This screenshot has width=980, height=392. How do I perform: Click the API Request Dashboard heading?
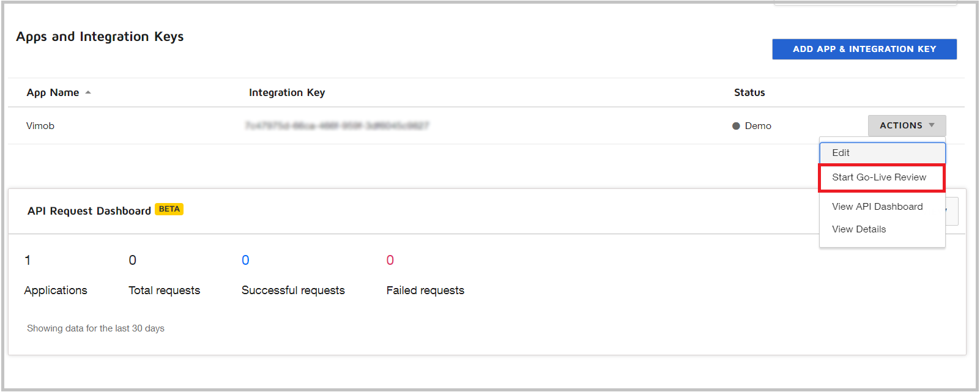pos(89,211)
